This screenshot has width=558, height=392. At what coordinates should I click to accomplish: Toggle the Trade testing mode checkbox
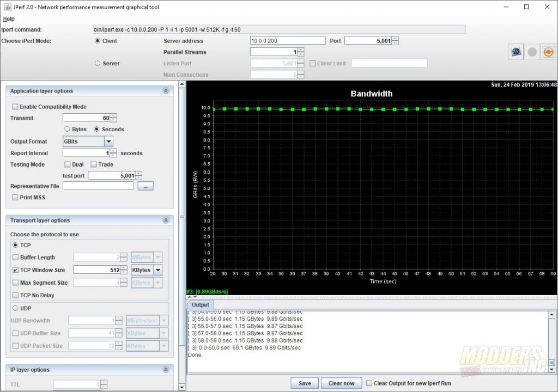point(94,164)
